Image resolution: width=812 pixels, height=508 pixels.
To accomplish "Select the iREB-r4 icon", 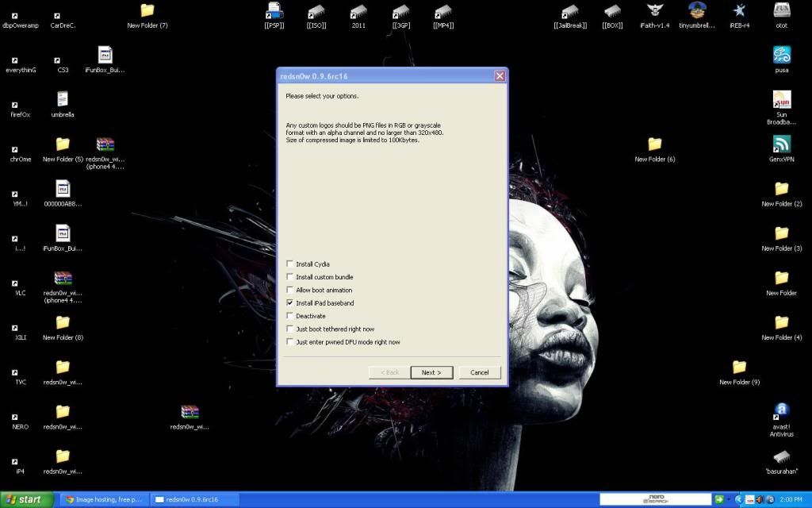I will coord(740,16).
